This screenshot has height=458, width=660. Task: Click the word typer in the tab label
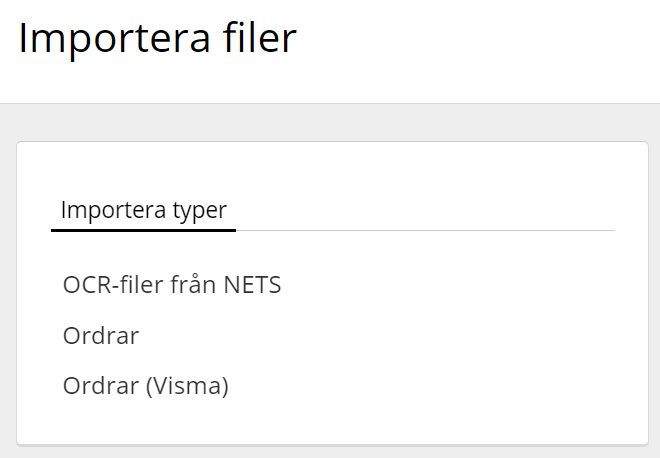click(x=200, y=211)
